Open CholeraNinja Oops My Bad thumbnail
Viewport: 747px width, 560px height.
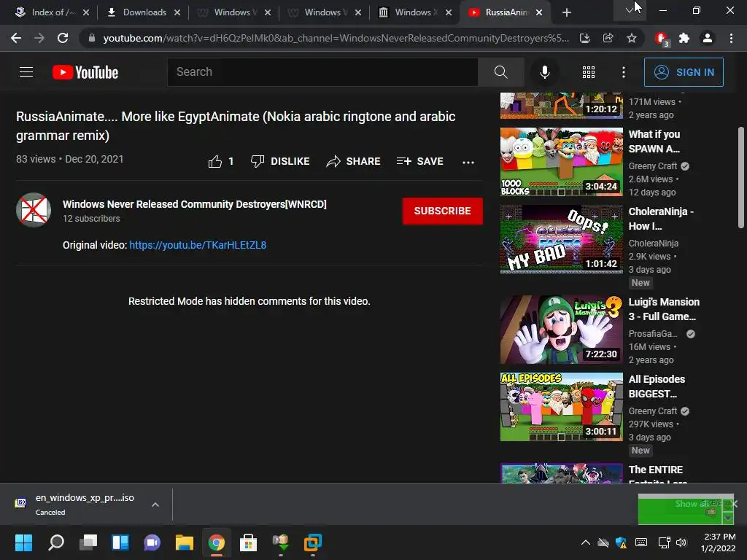pos(561,239)
